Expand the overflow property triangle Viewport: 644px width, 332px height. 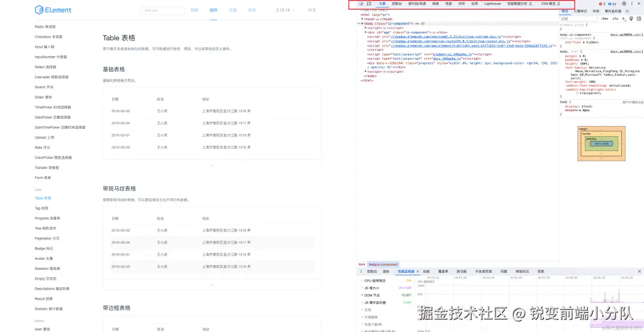584,42
